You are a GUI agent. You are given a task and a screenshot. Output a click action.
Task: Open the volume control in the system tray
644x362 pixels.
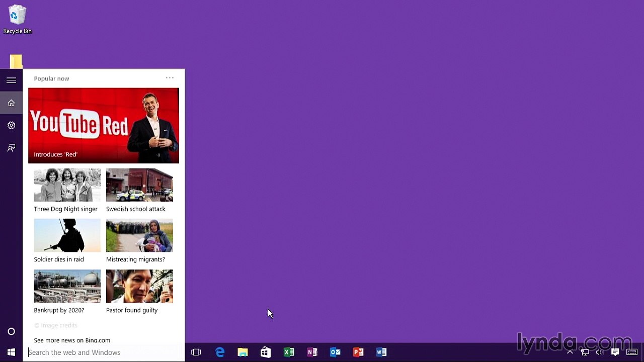click(x=599, y=352)
